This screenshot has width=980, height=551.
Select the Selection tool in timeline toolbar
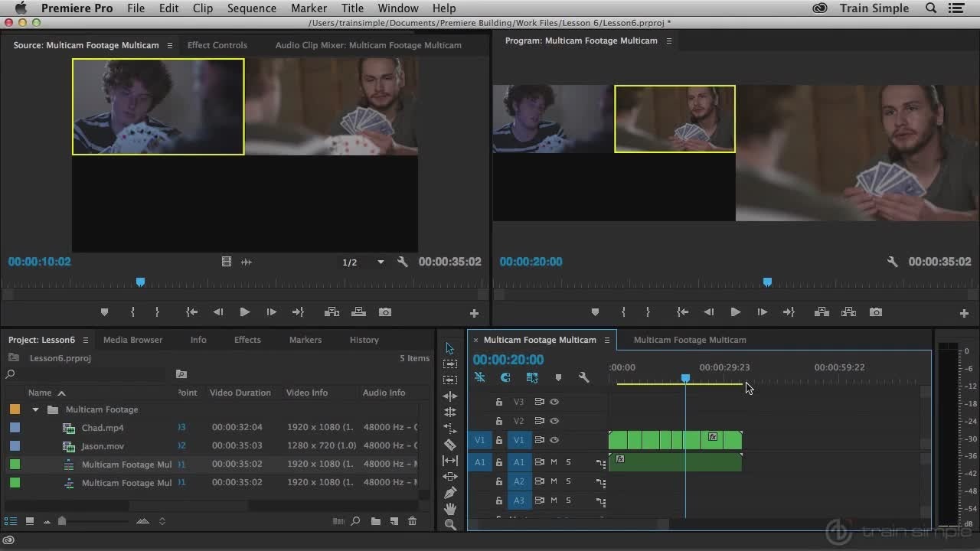(x=450, y=348)
